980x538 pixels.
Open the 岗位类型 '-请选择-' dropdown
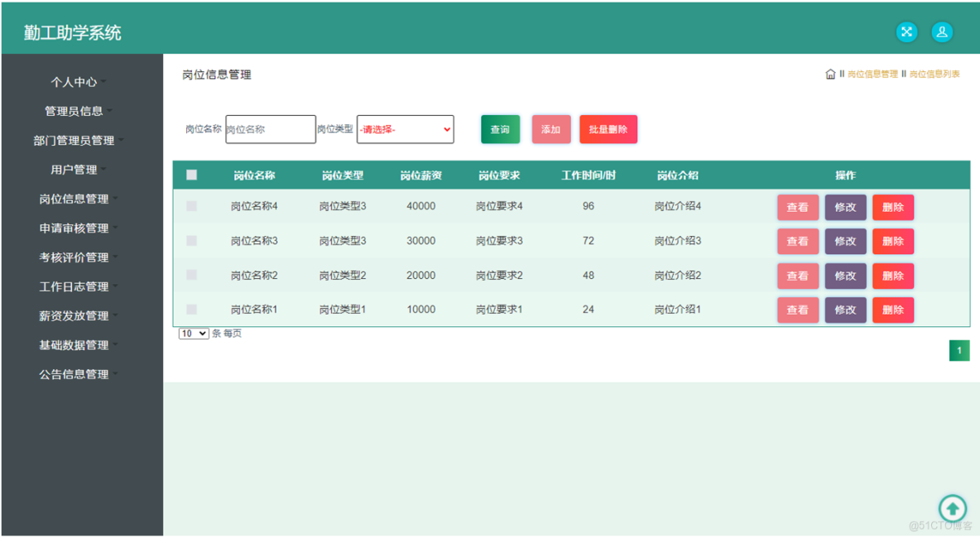pos(405,129)
